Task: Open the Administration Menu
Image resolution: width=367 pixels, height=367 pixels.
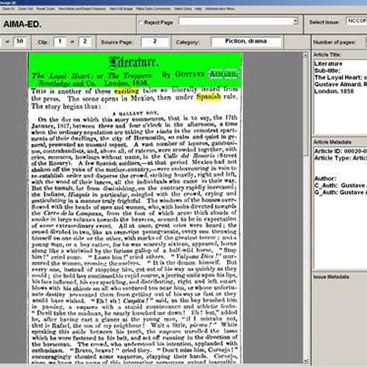Action: (x=220, y=9)
